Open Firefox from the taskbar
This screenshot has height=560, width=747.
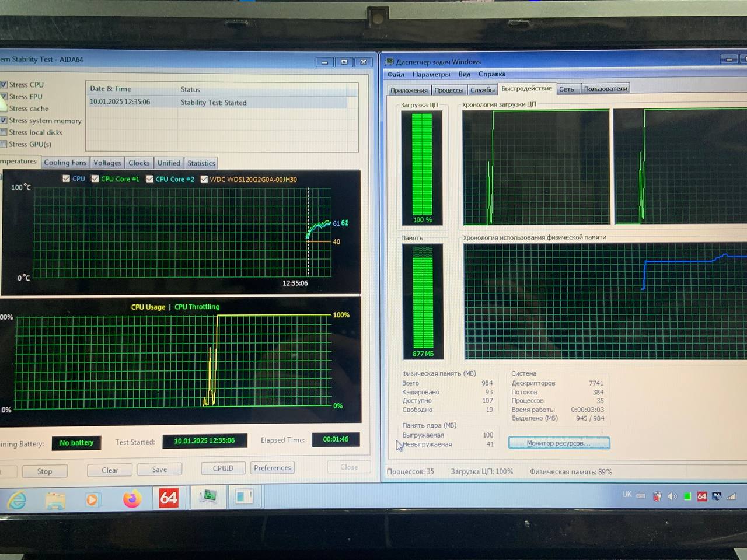pos(132,499)
